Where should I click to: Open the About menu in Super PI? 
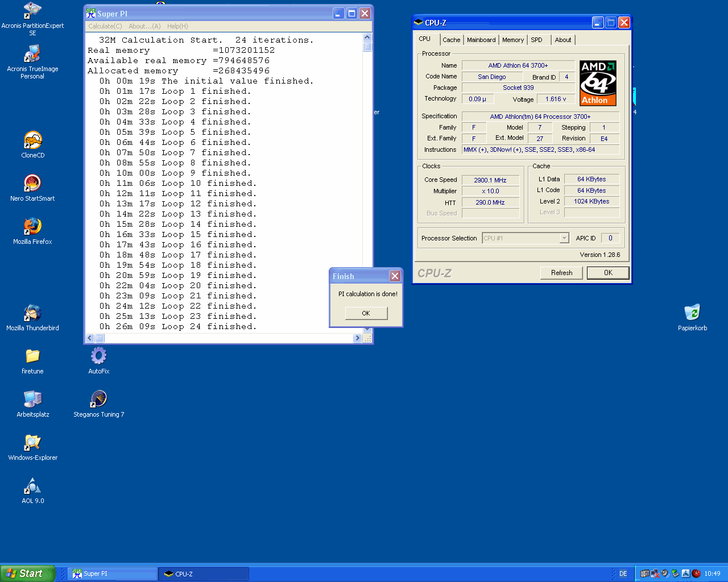tap(144, 26)
